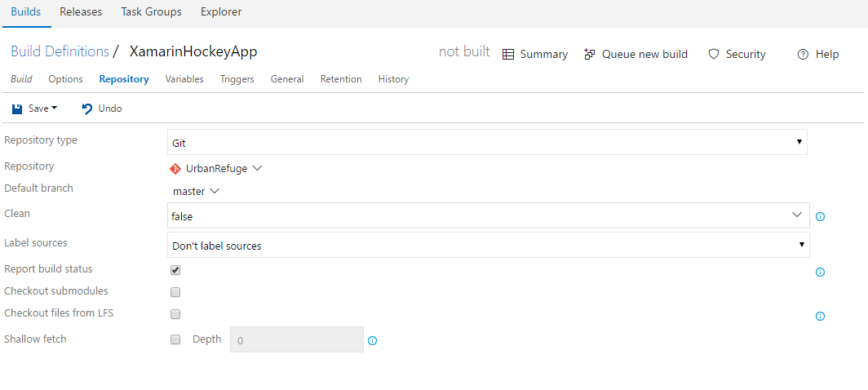868x390 pixels.
Task: Open the Task Groups tab
Action: (x=152, y=11)
